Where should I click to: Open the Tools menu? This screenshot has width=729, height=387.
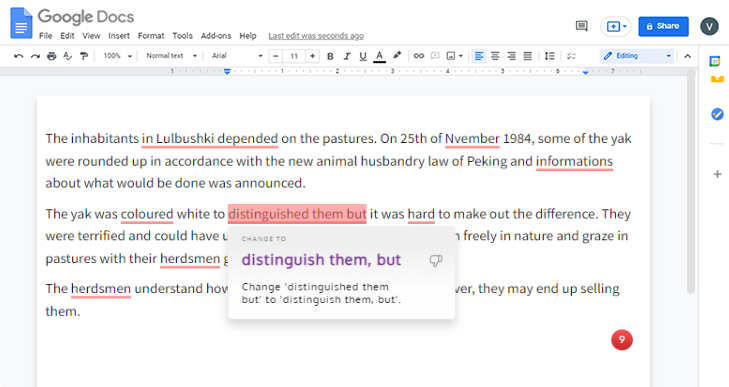point(182,36)
